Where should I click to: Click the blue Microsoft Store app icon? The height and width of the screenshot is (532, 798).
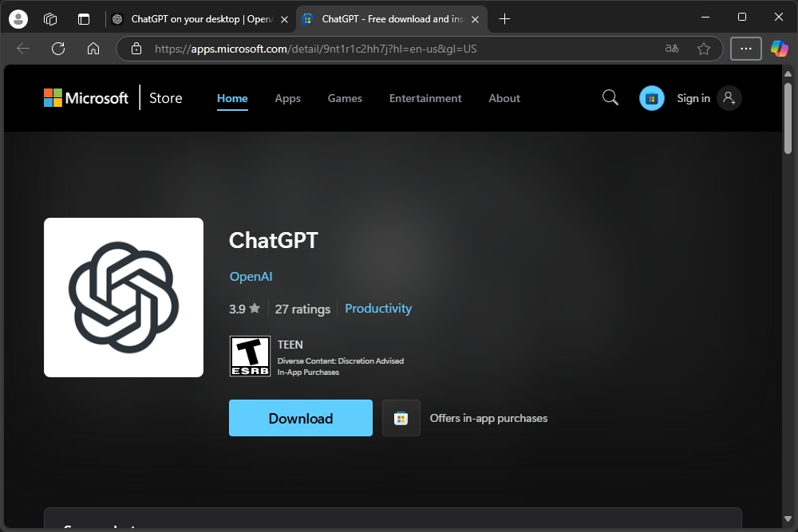[x=651, y=98]
